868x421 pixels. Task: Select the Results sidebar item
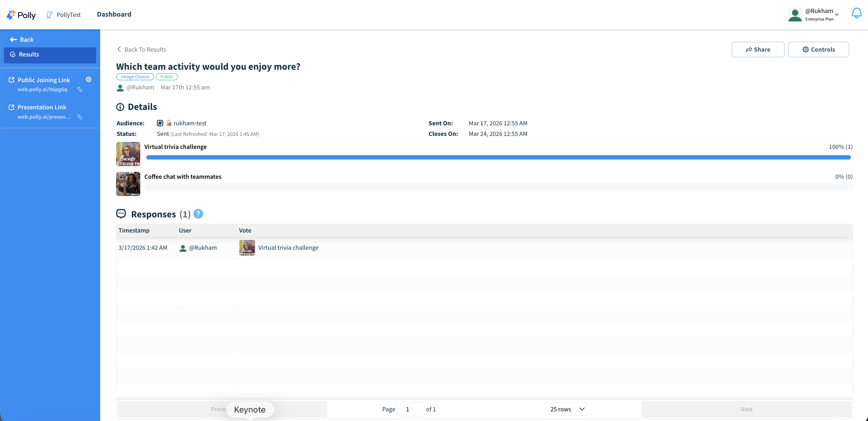[50, 55]
